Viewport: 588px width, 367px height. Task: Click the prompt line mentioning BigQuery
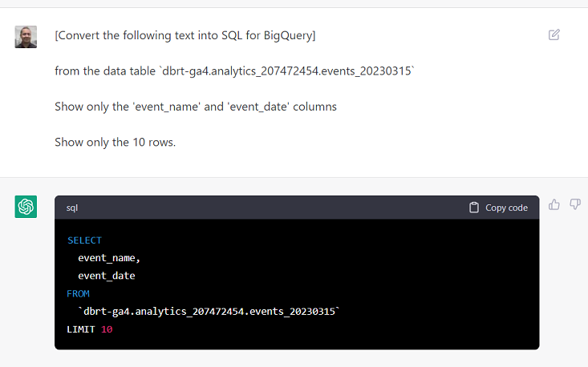tap(185, 35)
